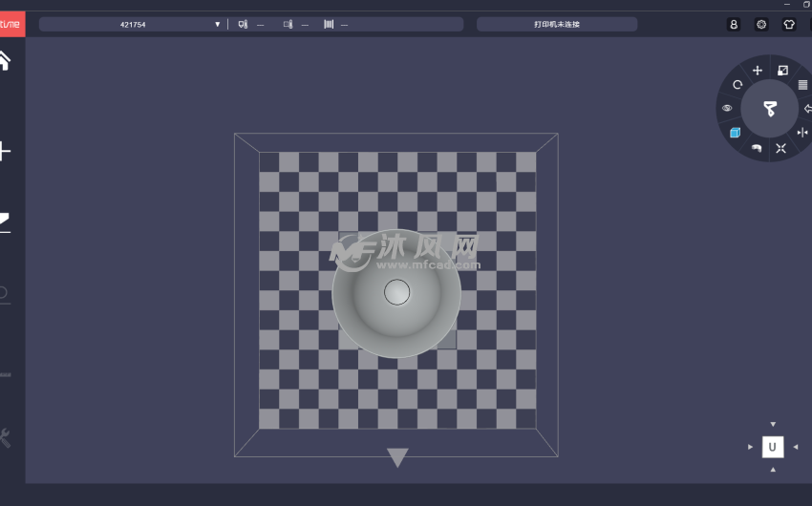Image resolution: width=812 pixels, height=506 pixels.
Task: Open the layer view lines icon
Action: (x=802, y=85)
